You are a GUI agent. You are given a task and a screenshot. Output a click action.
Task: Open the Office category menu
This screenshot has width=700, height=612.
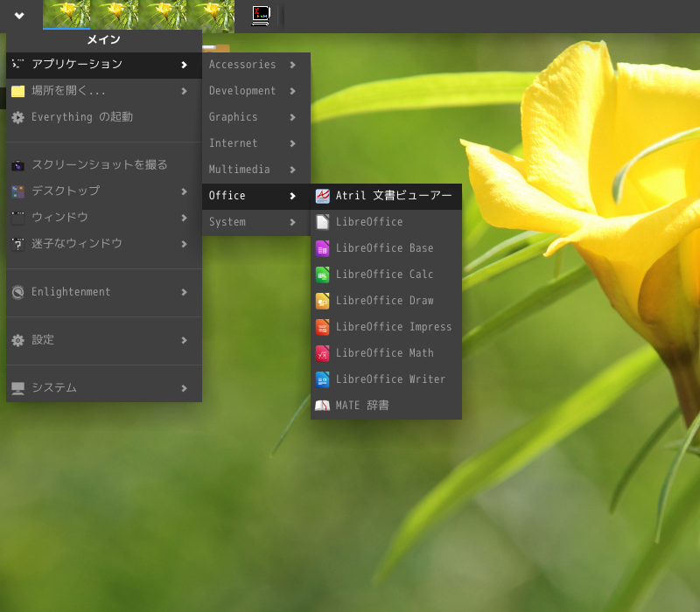(256, 196)
